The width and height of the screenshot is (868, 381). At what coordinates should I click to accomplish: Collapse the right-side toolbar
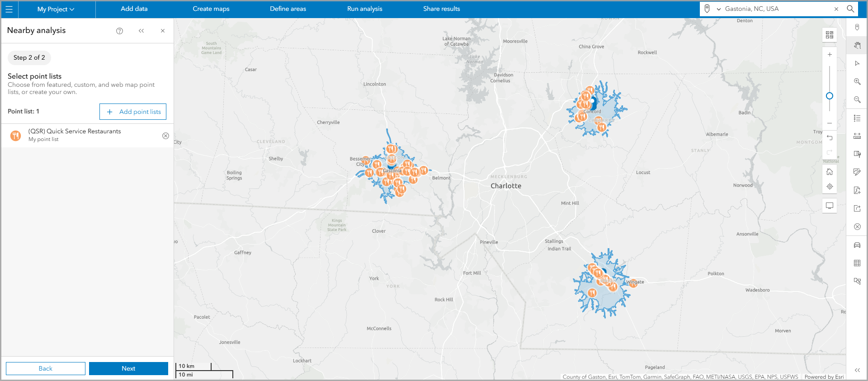pos(857,370)
